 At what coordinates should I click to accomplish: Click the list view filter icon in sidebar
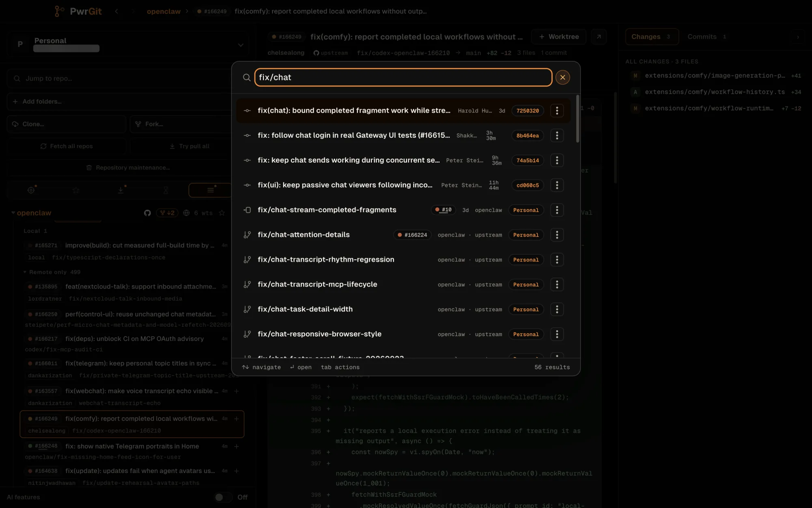pyautogui.click(x=210, y=190)
